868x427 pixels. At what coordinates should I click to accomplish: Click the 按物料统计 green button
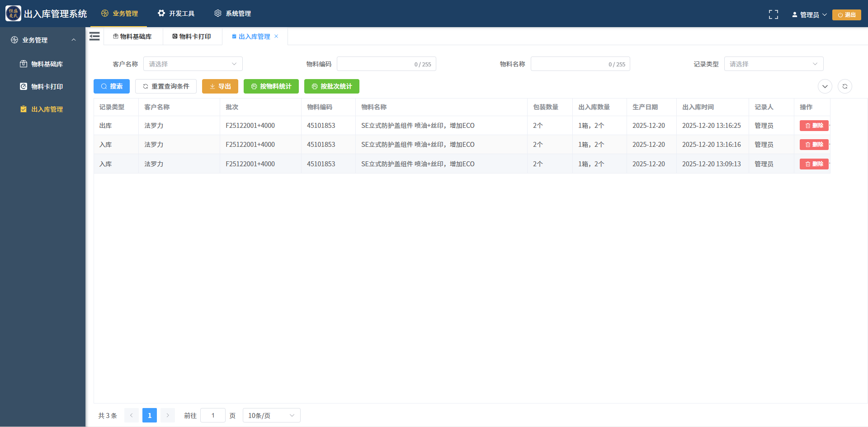(x=271, y=86)
